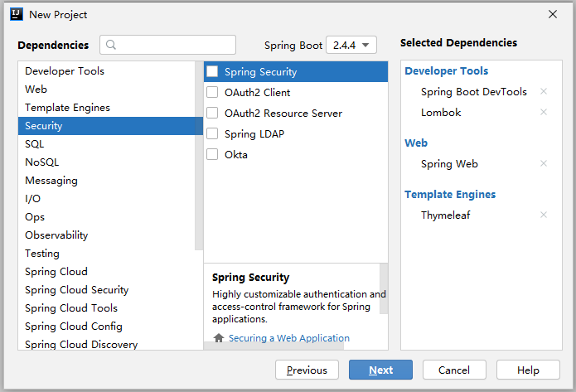The height and width of the screenshot is (392, 576).
Task: Open the Template Engines category
Action: tap(67, 108)
